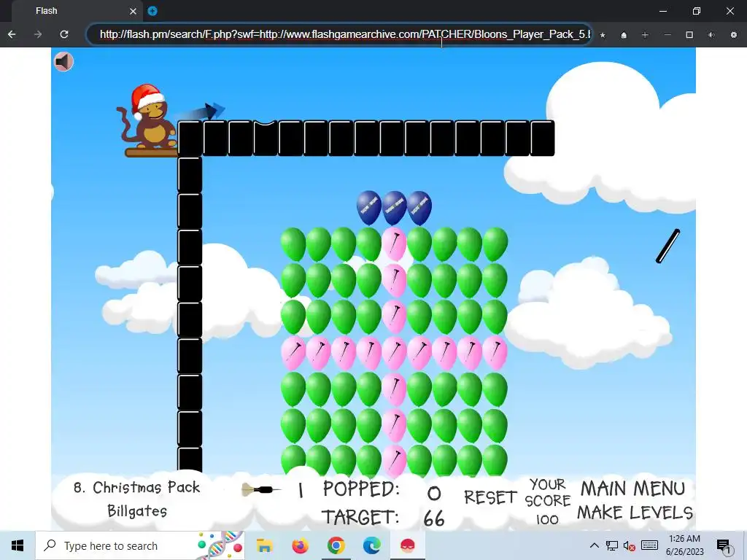
Task: Focus the URL address bar
Action: point(339,34)
